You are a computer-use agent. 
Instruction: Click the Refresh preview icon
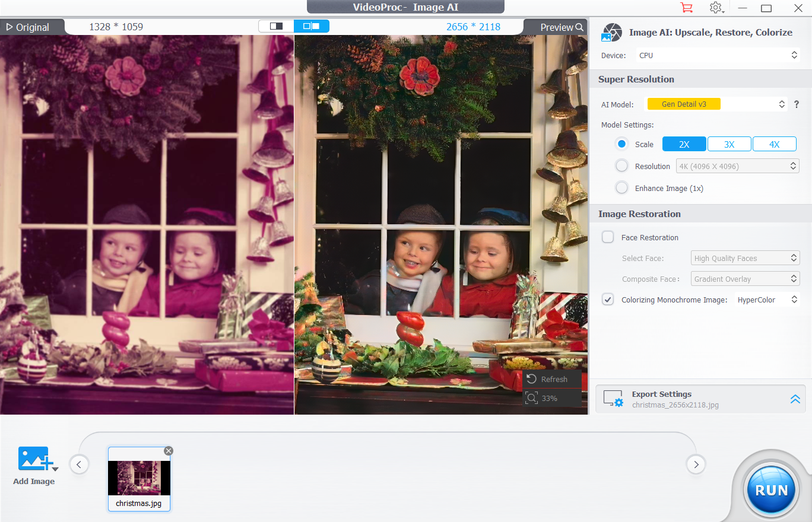point(532,379)
